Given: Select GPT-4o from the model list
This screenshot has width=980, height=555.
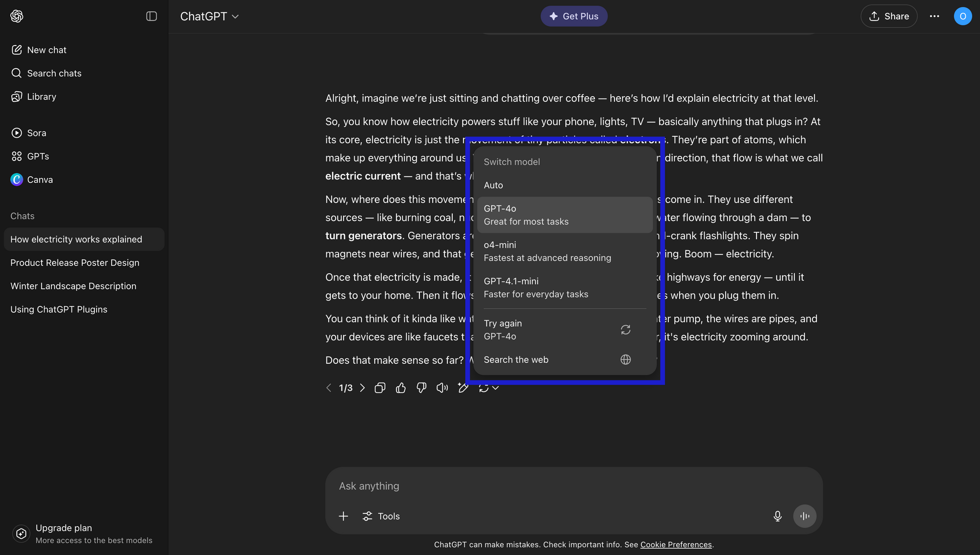Looking at the screenshot, I should coord(564,215).
